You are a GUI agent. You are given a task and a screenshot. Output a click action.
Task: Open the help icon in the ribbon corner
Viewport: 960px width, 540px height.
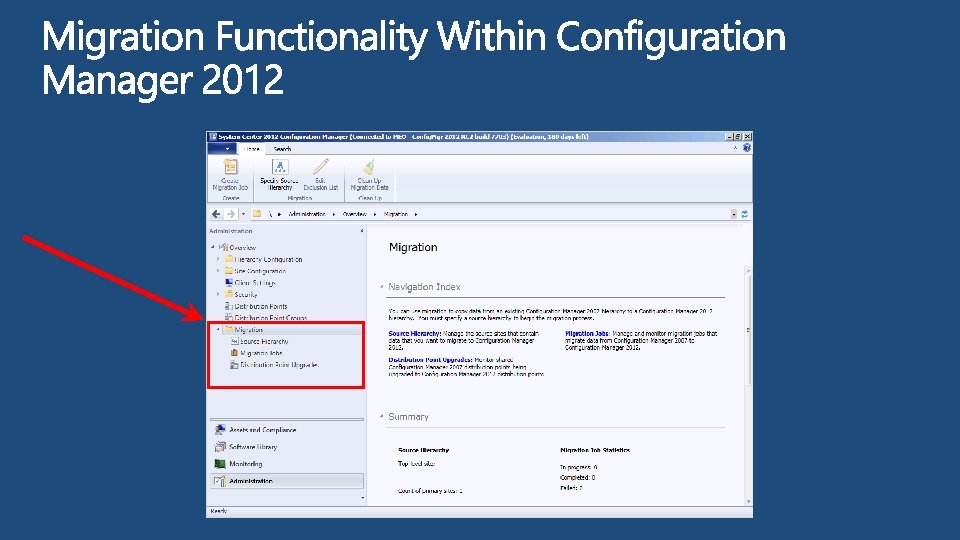[x=746, y=148]
